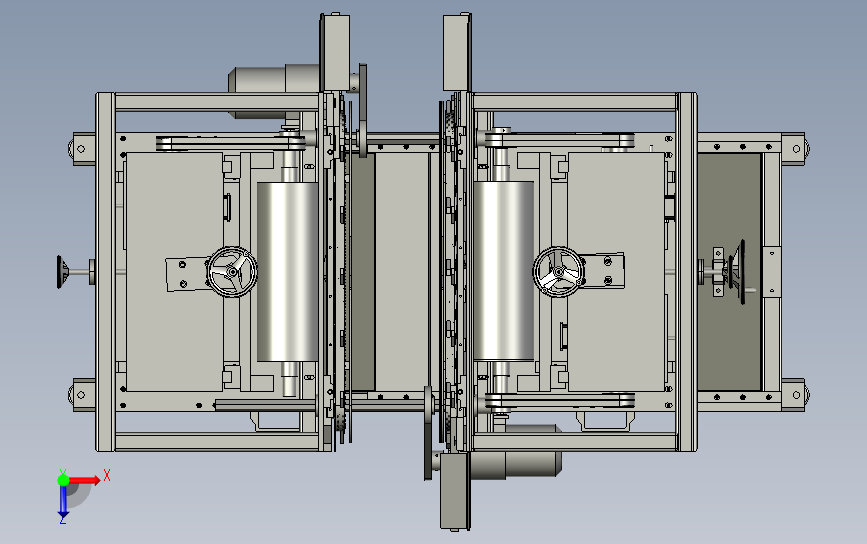Select the center light-gray panel between the rollers
The image size is (867, 544).
point(402,271)
